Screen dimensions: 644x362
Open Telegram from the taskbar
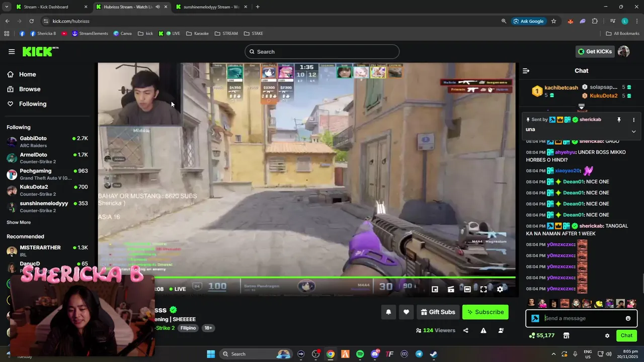coord(419,354)
